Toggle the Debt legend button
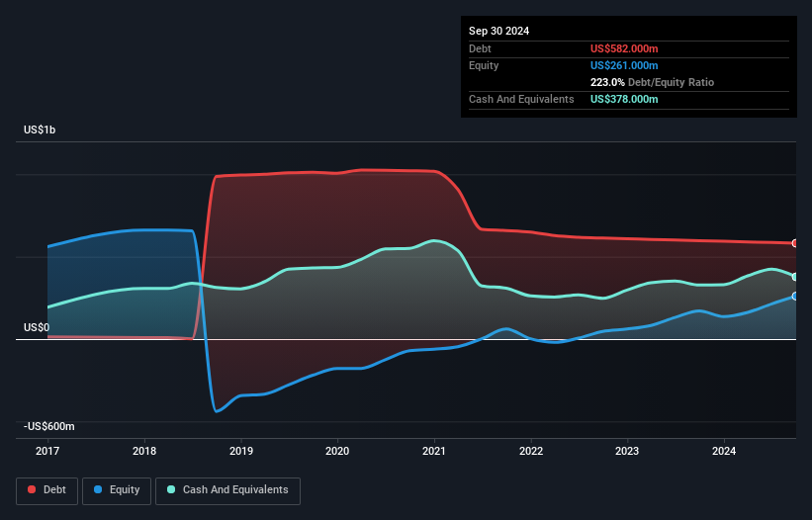 coord(47,490)
